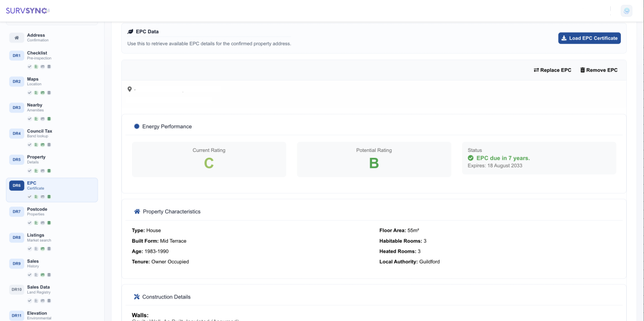Viewport: 644px width, 321px height.
Task: Click the list icon under EPC Certificate
Action: pos(36,197)
